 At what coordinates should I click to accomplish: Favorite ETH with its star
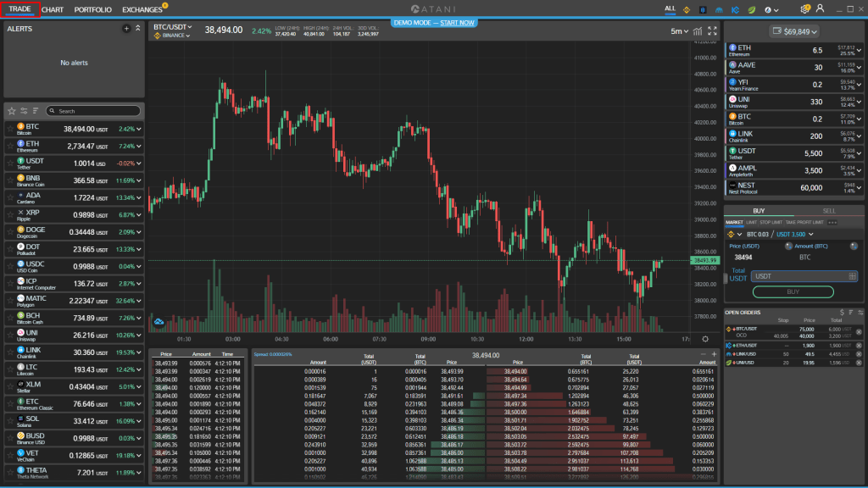click(10, 146)
